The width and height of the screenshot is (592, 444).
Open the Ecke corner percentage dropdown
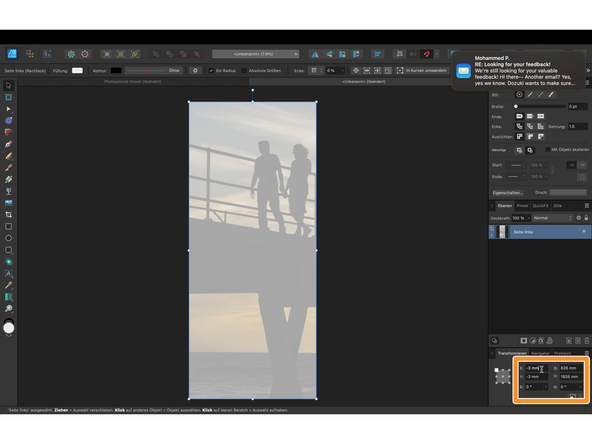[343, 71]
